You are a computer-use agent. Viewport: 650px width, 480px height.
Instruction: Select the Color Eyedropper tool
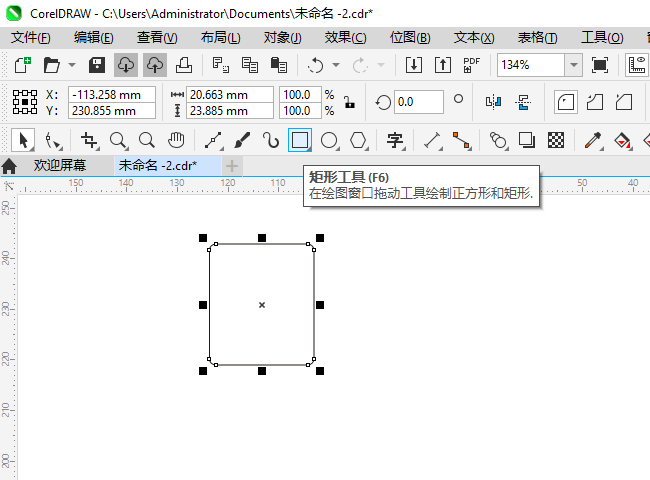(593, 141)
